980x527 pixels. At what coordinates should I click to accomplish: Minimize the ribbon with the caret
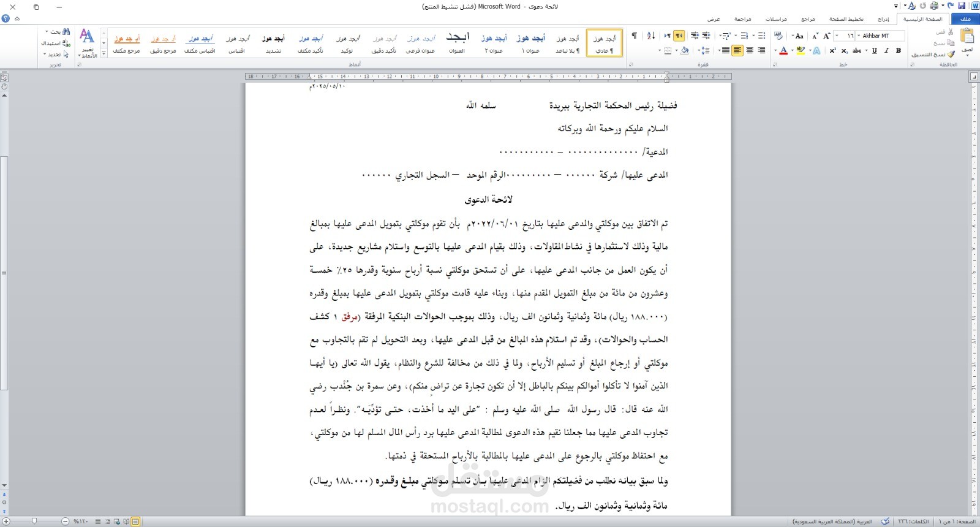click(x=17, y=19)
